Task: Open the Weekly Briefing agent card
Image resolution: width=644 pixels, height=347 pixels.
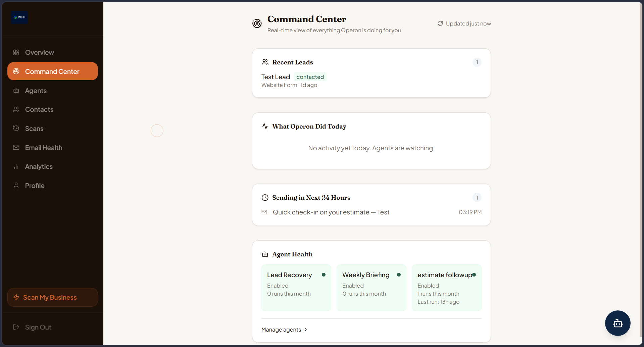Action: 371,288
